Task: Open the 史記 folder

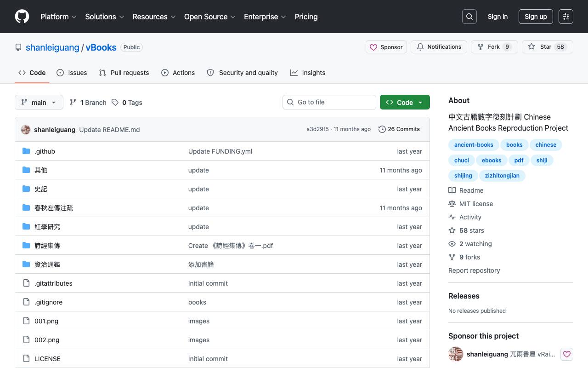Action: tap(41, 189)
